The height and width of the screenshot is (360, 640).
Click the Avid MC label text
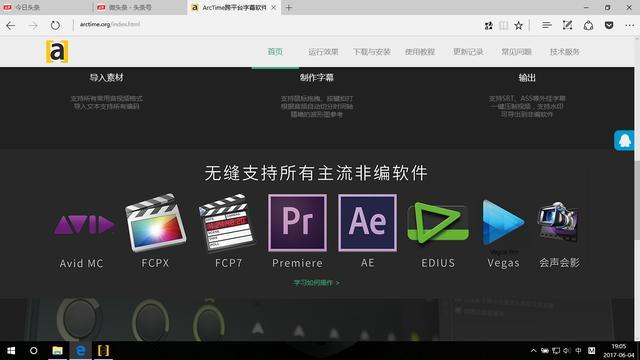point(82,264)
